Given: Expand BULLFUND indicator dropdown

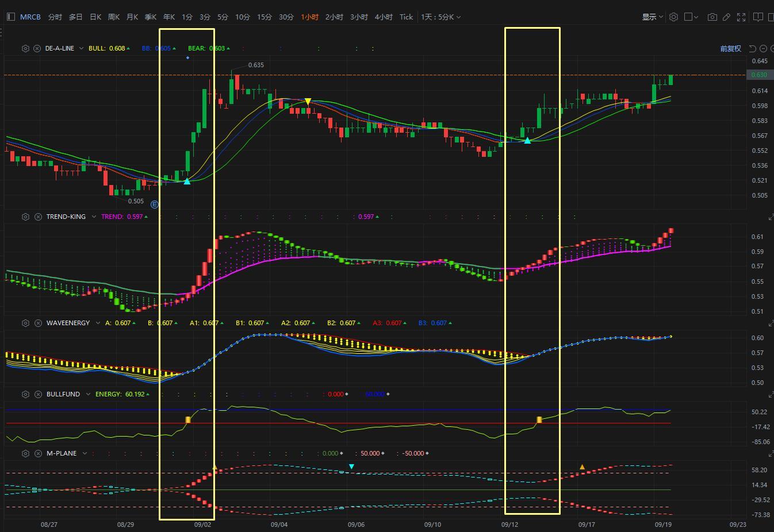Looking at the screenshot, I should [x=88, y=394].
